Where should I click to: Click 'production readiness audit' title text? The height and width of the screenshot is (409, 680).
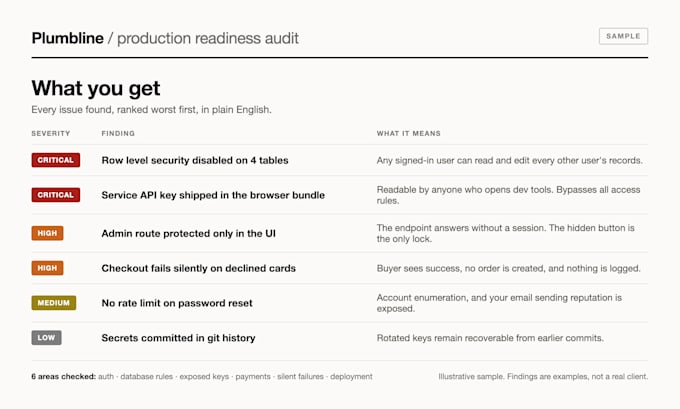click(x=208, y=38)
